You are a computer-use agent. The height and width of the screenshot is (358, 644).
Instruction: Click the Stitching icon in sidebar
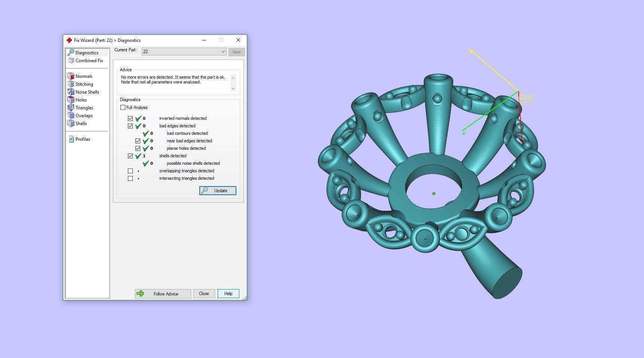(71, 84)
